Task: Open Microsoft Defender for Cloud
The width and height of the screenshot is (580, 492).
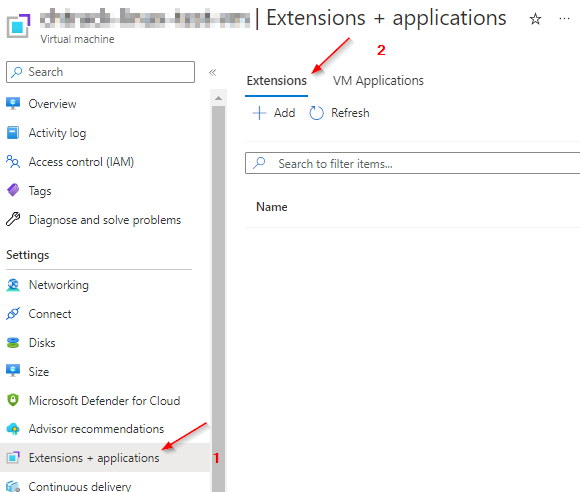Action: click(104, 401)
